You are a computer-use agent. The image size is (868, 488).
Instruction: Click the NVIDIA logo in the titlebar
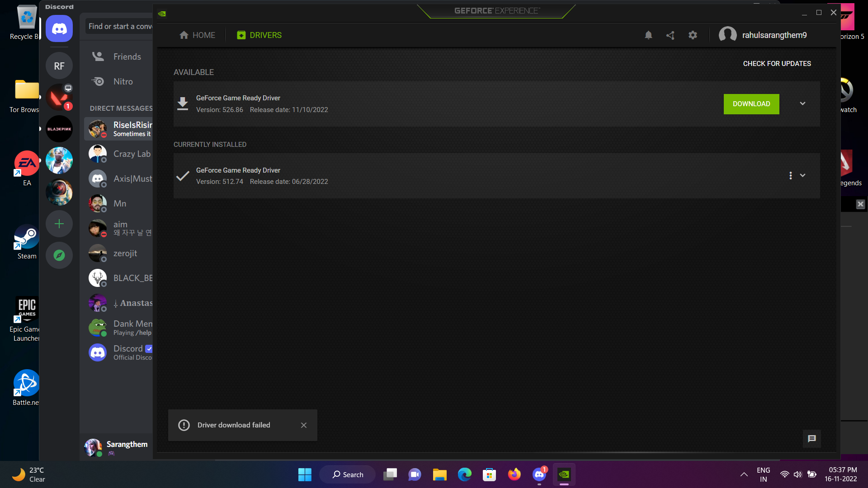tap(161, 14)
